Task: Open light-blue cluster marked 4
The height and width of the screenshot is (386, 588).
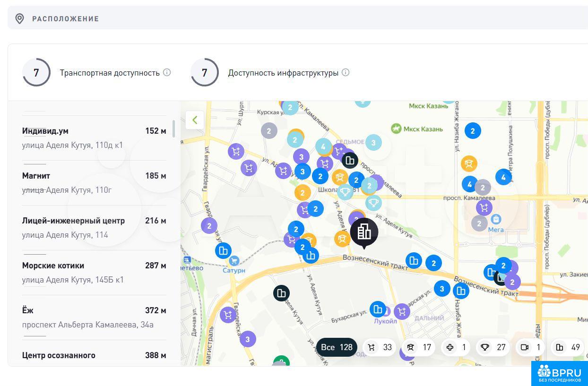Action: [323, 147]
